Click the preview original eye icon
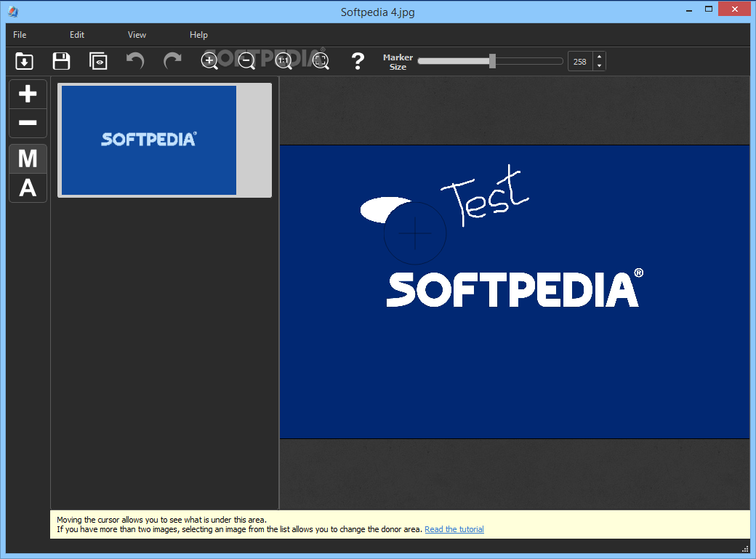This screenshot has width=756, height=559. 98,61
